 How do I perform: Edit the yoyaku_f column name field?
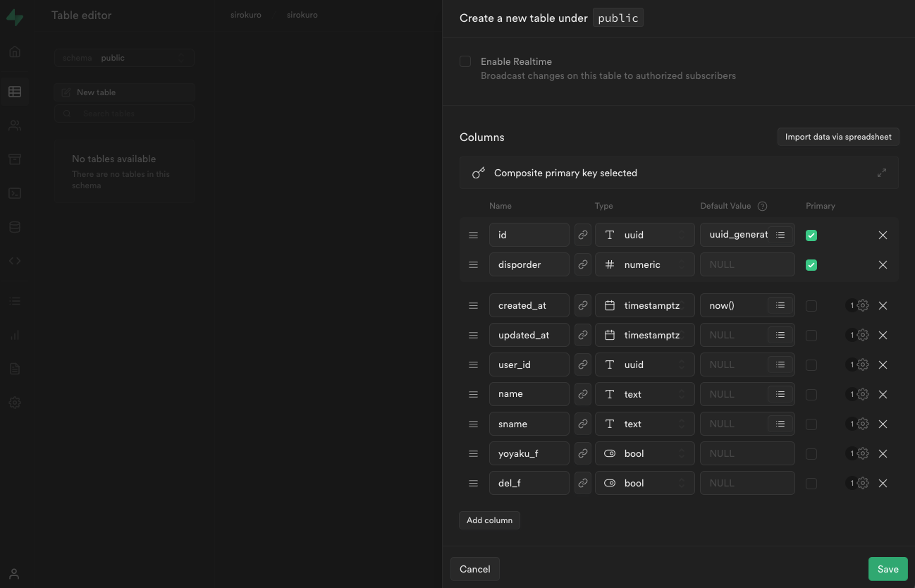(529, 453)
